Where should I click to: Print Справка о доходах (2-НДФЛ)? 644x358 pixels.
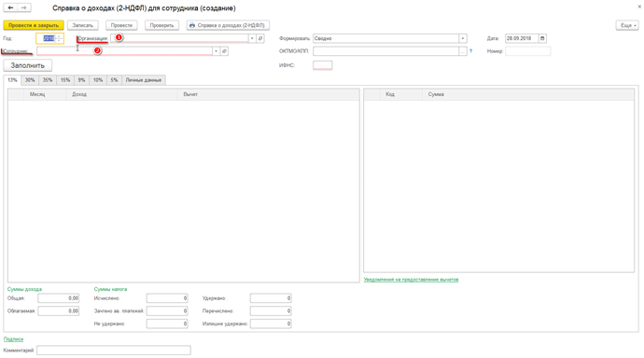coord(228,25)
